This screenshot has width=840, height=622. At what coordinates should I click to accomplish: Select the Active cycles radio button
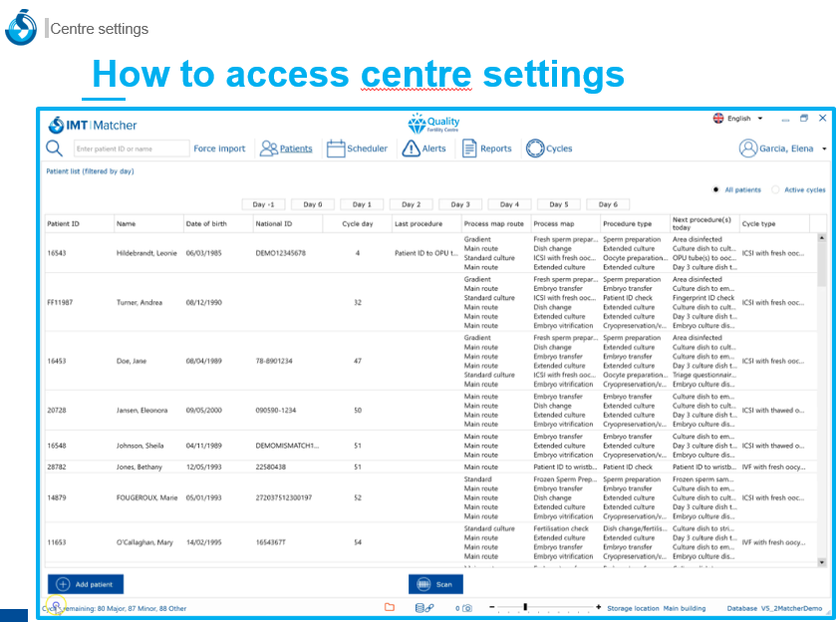tap(776, 189)
